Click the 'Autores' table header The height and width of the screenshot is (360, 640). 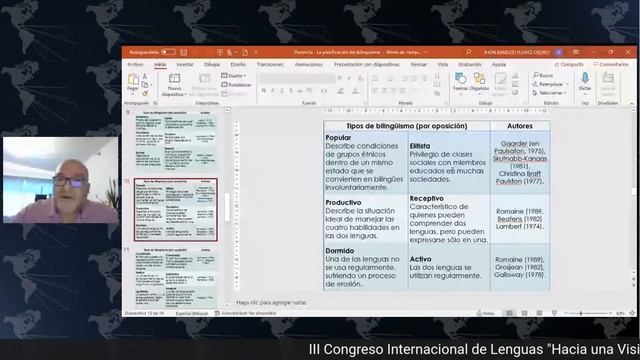[520, 126]
